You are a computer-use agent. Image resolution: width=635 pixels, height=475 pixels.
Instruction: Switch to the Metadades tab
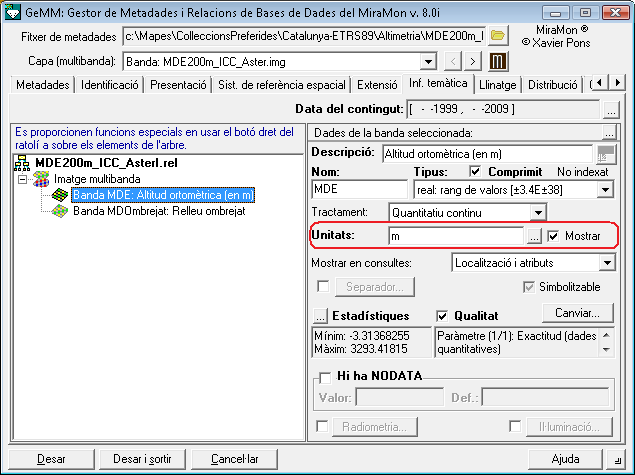43,85
